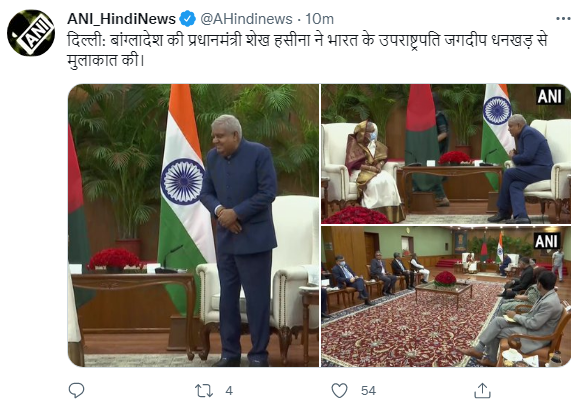Click the ANI profile avatar
This screenshot has height=412, width=571.
click(31, 33)
